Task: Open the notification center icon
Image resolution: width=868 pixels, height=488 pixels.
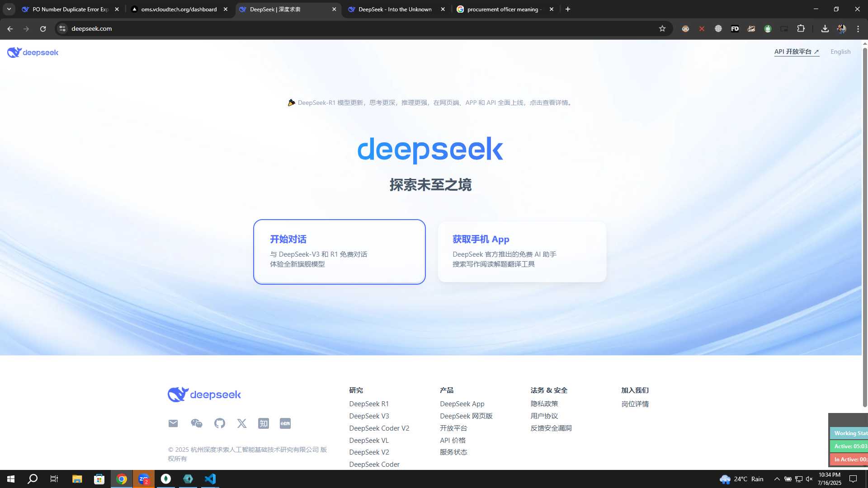Action: tap(853, 479)
